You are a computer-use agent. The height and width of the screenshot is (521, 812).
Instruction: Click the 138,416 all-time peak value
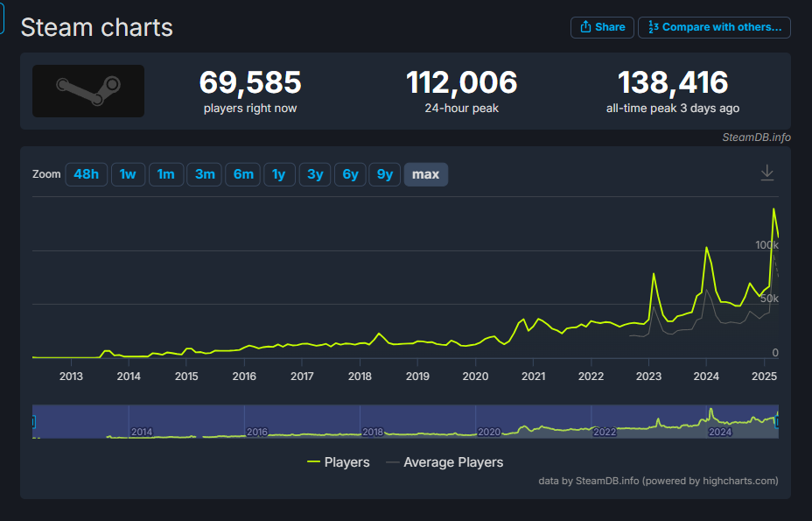(x=673, y=82)
